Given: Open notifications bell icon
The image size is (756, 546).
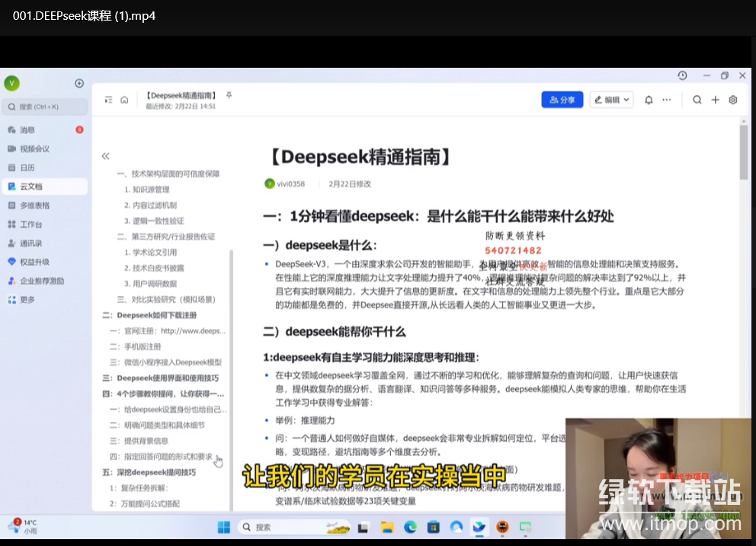Looking at the screenshot, I should [x=649, y=100].
